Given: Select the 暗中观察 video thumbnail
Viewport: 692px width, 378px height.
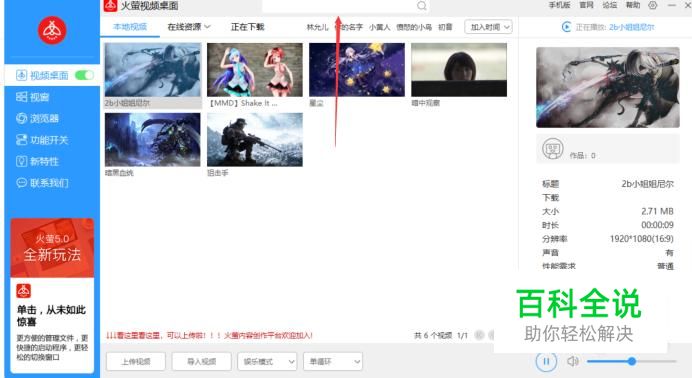Looking at the screenshot, I should [459, 70].
